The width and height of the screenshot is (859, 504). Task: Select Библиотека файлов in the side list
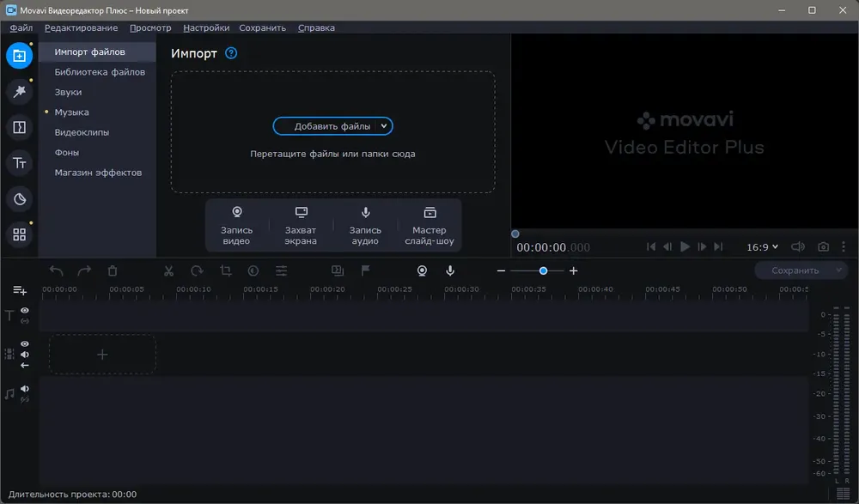click(x=100, y=72)
